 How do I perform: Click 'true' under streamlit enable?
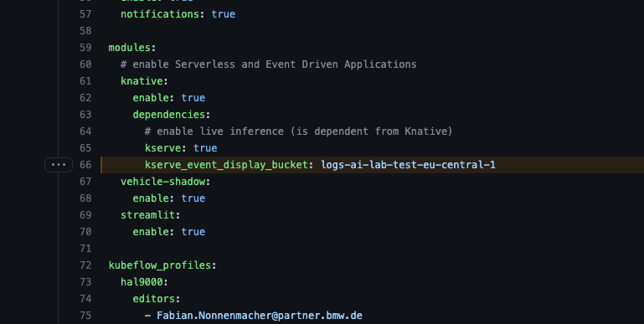point(193,232)
